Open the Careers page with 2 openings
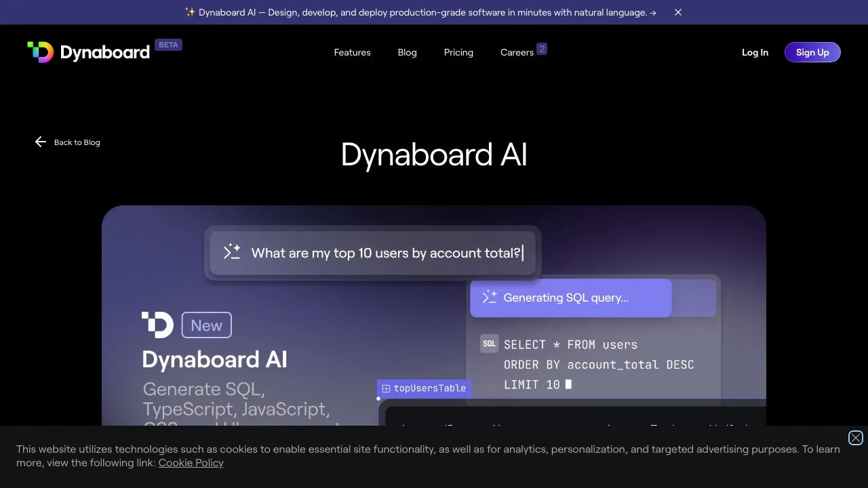868x488 pixels. pos(518,52)
